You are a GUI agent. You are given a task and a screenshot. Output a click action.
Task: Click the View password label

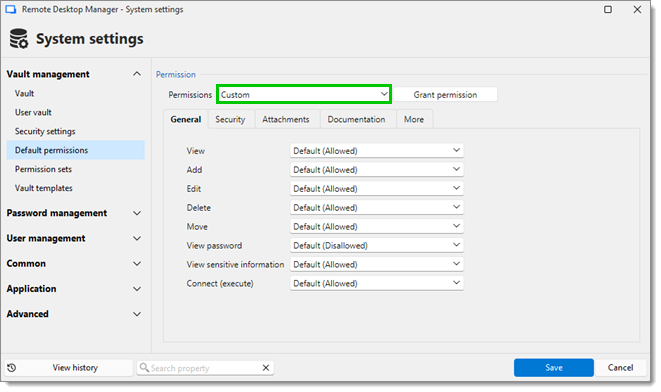click(x=214, y=245)
